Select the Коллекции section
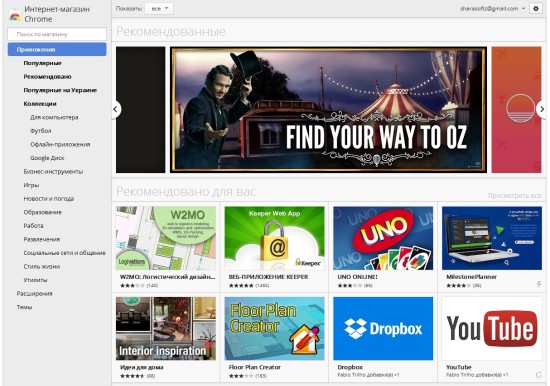Screen dimensions: 550x386 click(40, 104)
